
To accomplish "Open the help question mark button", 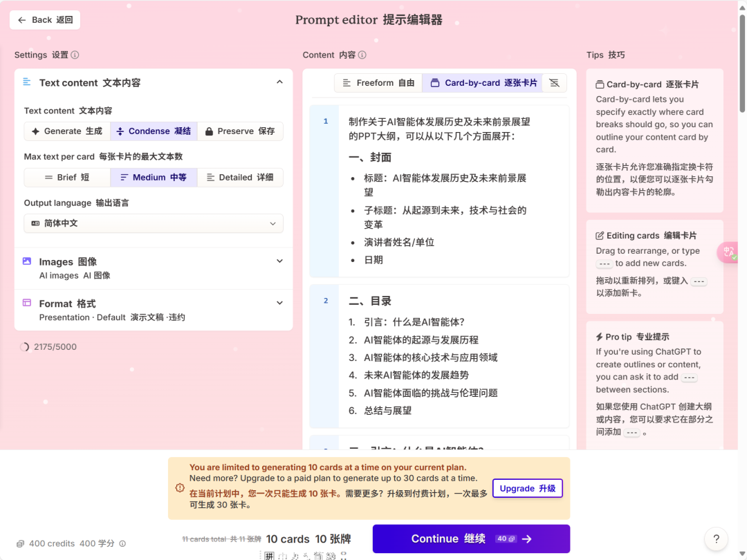I will (716, 539).
